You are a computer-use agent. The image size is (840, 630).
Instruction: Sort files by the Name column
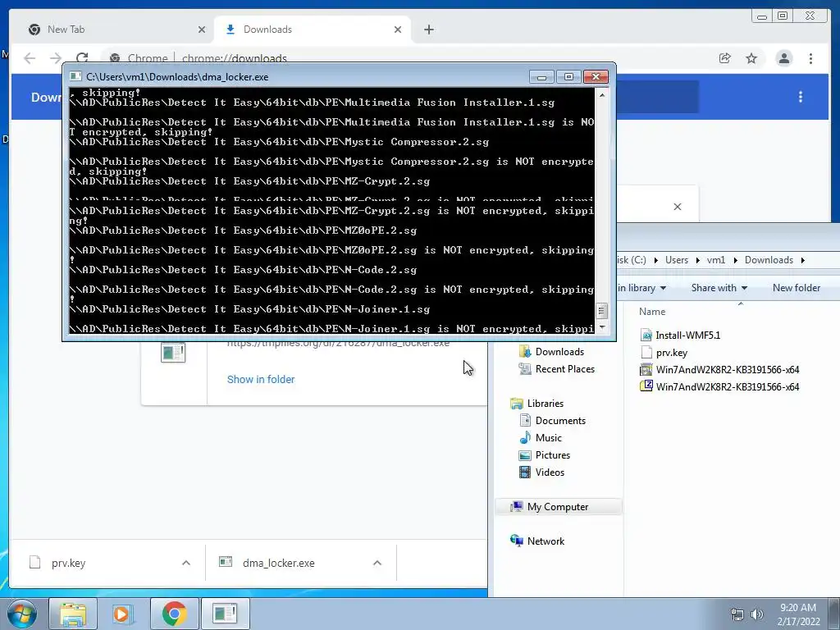(x=652, y=311)
